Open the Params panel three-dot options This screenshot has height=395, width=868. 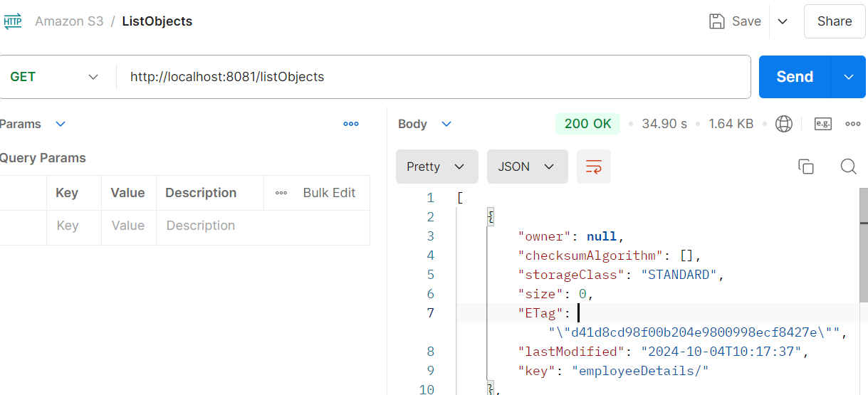point(351,124)
